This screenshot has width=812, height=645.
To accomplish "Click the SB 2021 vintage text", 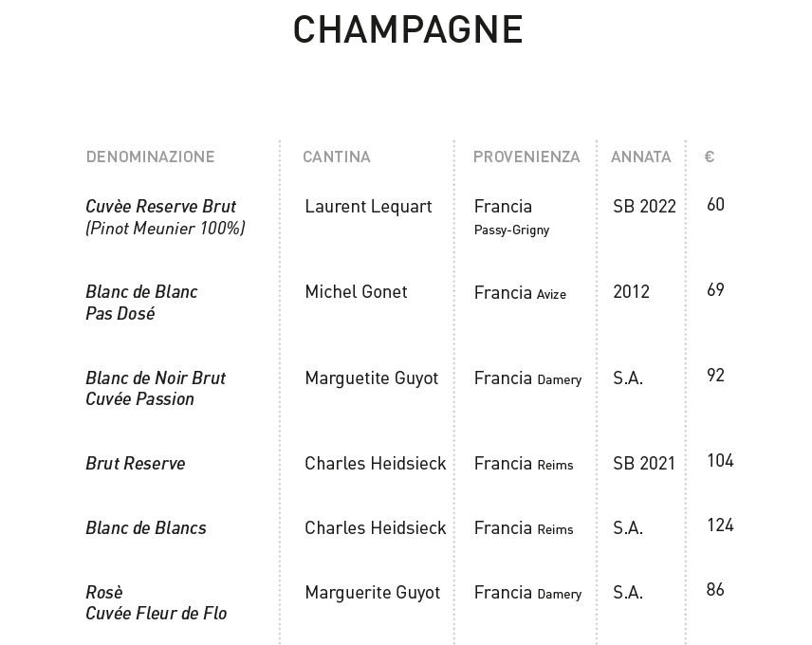I will coord(644,463).
